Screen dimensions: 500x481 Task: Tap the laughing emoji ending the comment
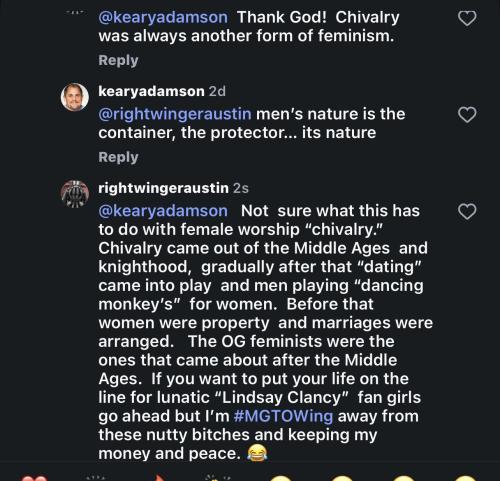coord(257,453)
